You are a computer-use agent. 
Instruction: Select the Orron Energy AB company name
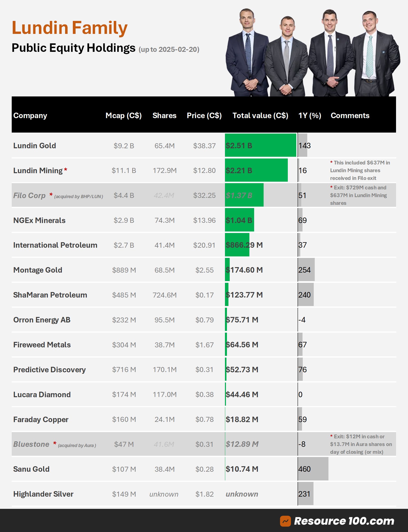coord(42,320)
